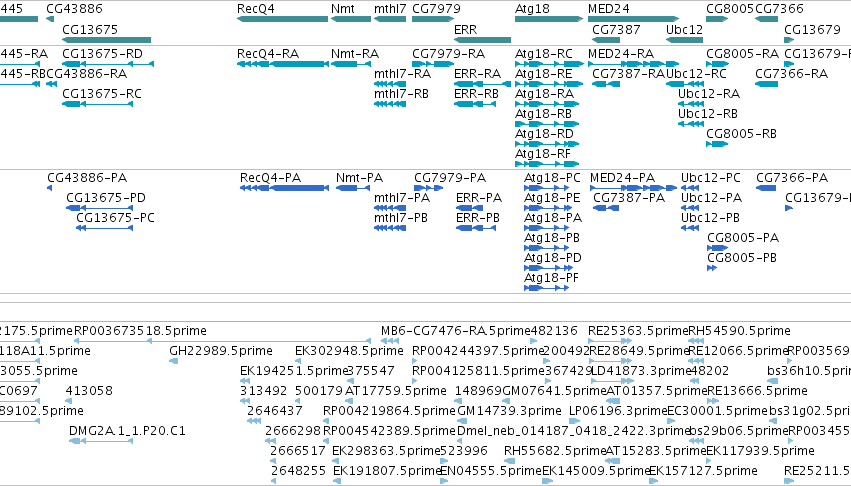Select the DMG2A.1_1.P20.C1 feature label
This screenshot has height=486, width=851.
127,431
